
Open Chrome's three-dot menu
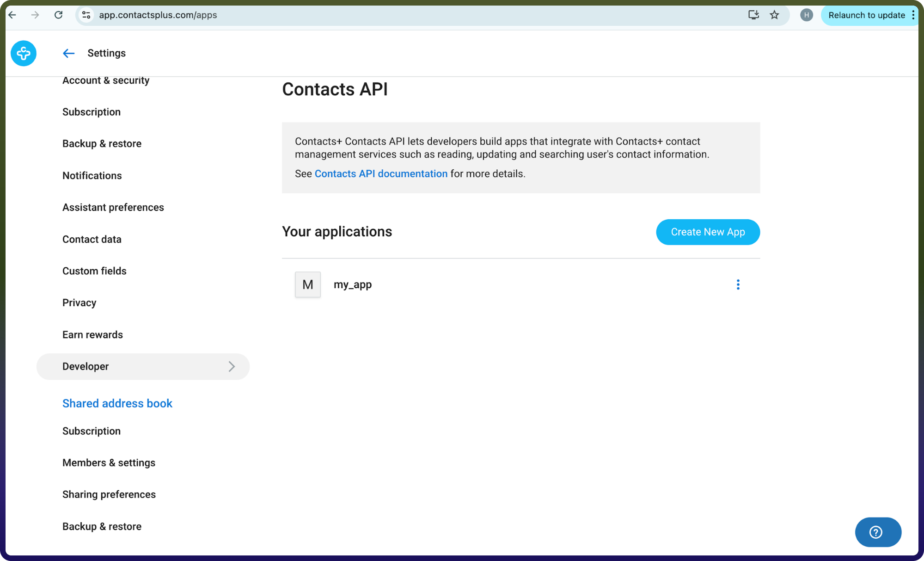[x=913, y=15]
